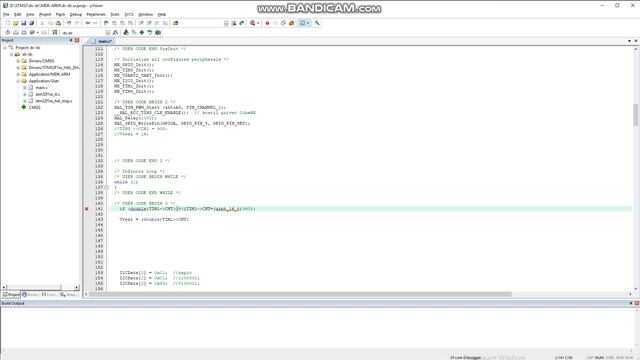Select the CMSIS component item
This screenshot has width=640, height=360.
[x=34, y=107]
